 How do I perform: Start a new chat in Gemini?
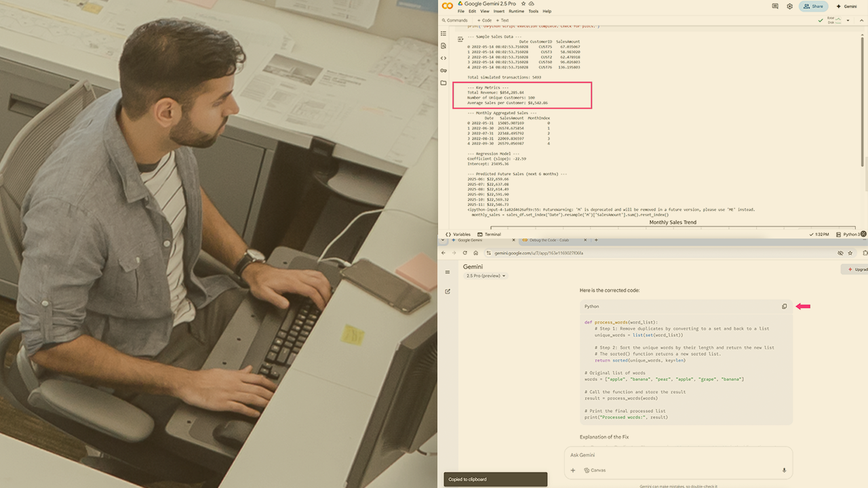[x=448, y=291]
